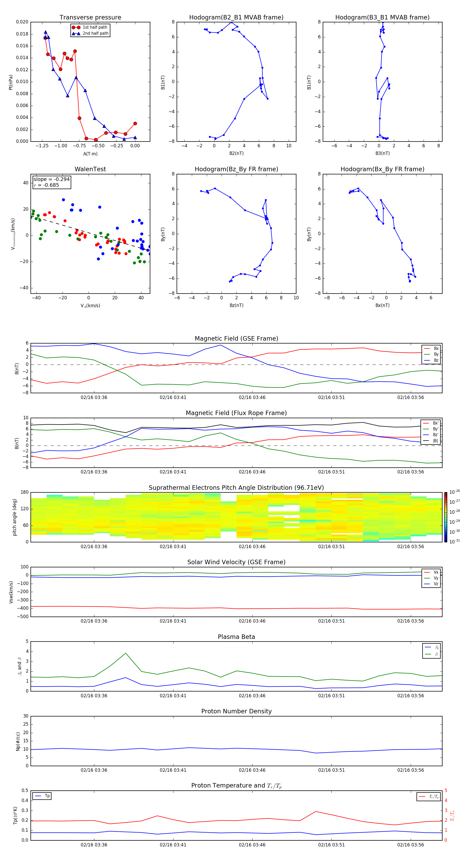
Task: Click the 'Transverse pressure' plot title
Action: pos(90,18)
